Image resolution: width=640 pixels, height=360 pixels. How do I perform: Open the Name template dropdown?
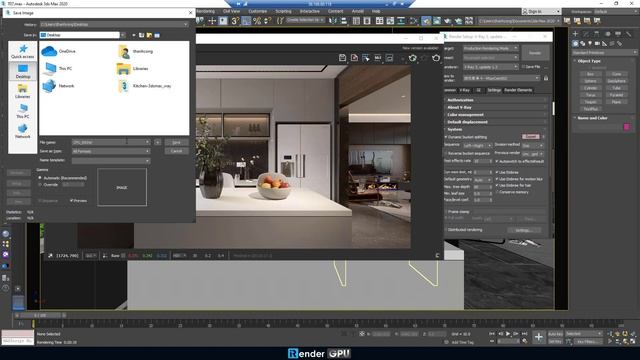tap(147, 160)
